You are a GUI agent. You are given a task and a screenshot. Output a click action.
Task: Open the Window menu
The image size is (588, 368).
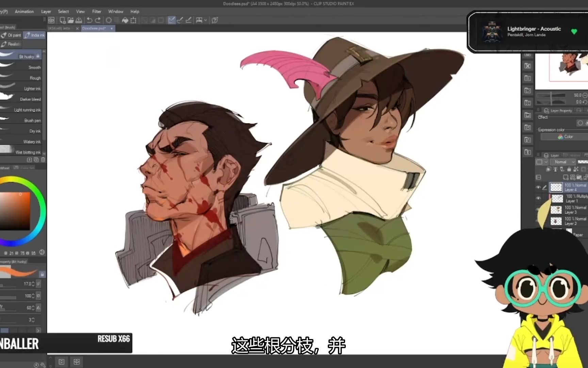point(116,12)
